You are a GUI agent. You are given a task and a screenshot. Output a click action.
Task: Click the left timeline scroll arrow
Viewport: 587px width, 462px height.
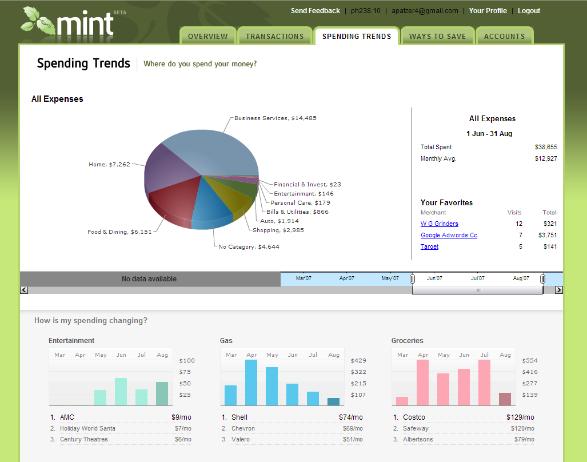click(24, 290)
